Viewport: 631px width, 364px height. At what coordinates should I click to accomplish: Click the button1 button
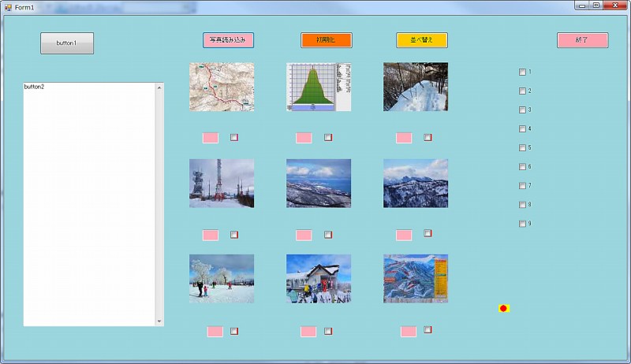(67, 43)
